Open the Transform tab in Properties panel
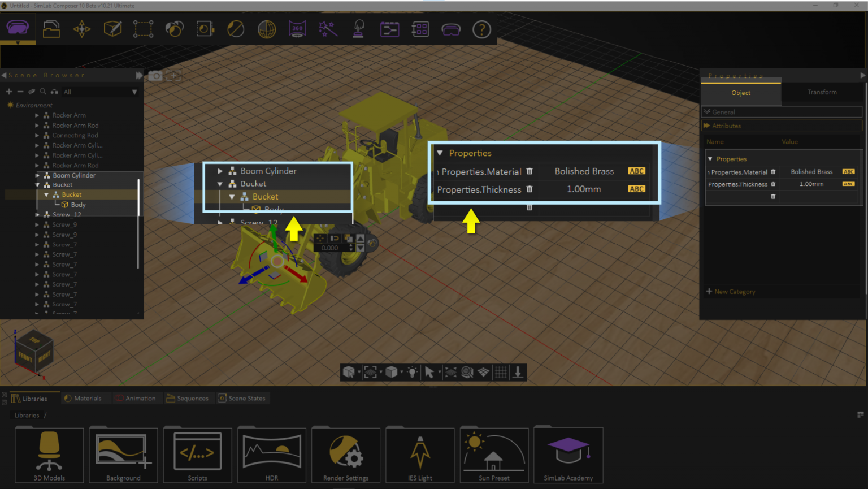Viewport: 868px width, 489px height. click(822, 92)
